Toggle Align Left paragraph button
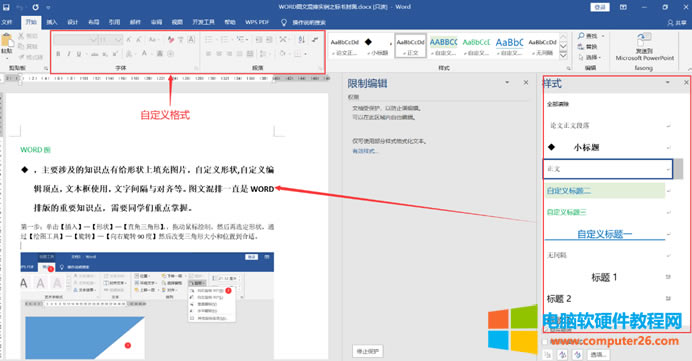Image resolution: width=692 pixels, height=361 pixels. (x=208, y=54)
